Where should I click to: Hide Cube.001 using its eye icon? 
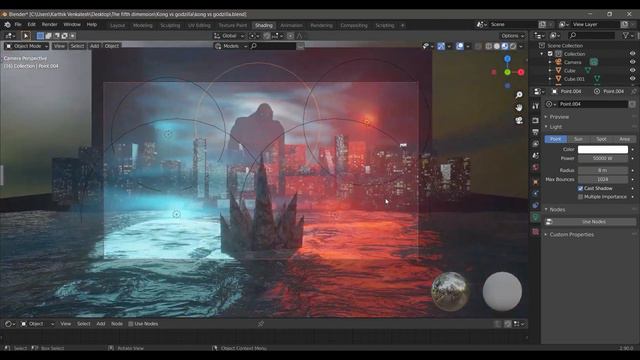pos(632,79)
